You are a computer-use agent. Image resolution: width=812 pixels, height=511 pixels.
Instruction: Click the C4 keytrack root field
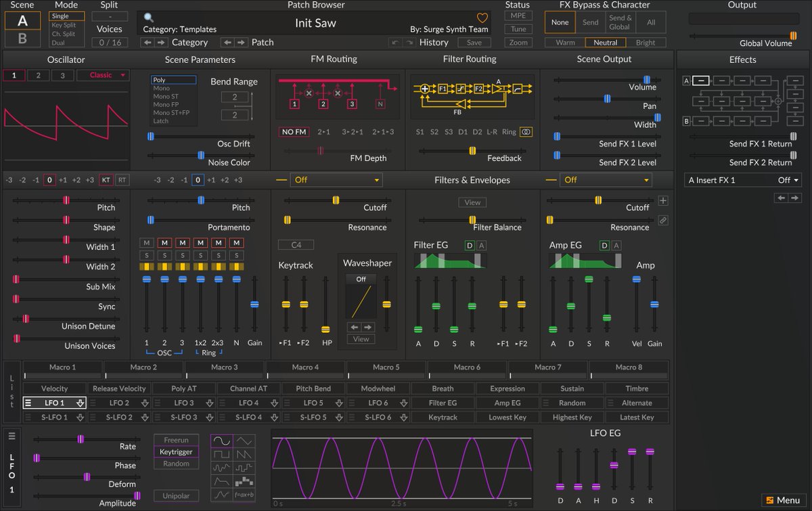click(296, 245)
